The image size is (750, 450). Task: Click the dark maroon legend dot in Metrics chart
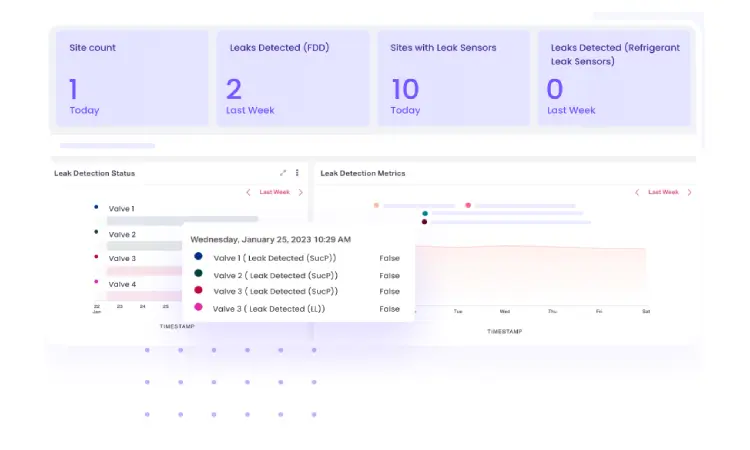tap(424, 222)
